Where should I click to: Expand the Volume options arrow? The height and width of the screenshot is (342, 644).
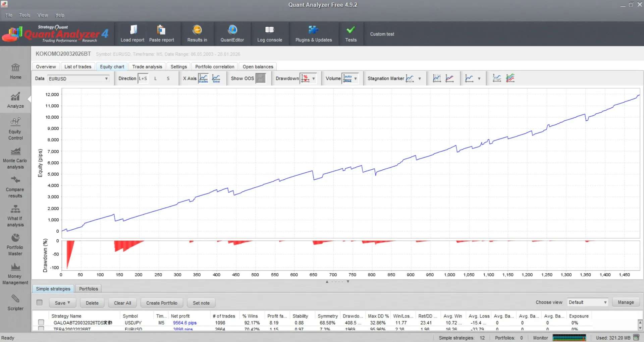point(356,78)
